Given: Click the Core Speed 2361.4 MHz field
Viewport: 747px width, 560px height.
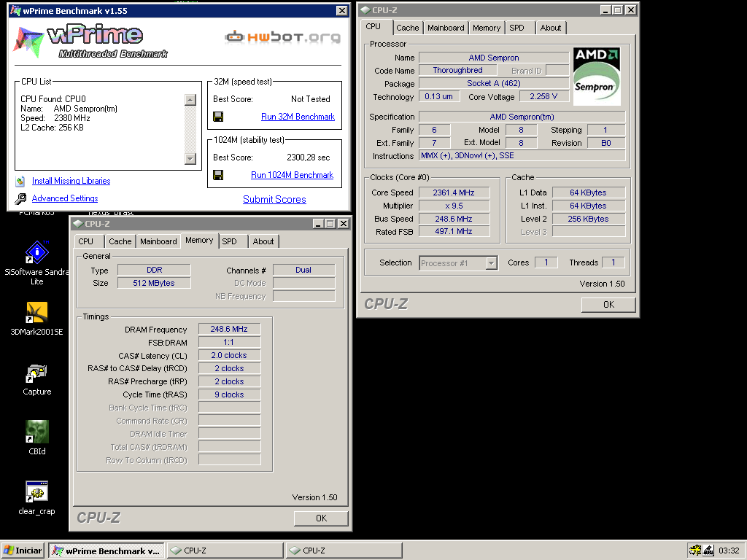Looking at the screenshot, I should pyautogui.click(x=454, y=192).
